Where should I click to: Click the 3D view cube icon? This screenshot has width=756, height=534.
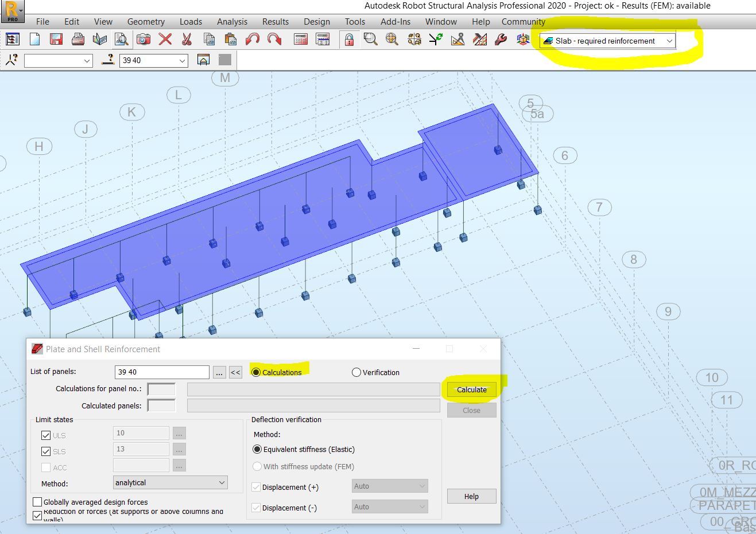(522, 39)
